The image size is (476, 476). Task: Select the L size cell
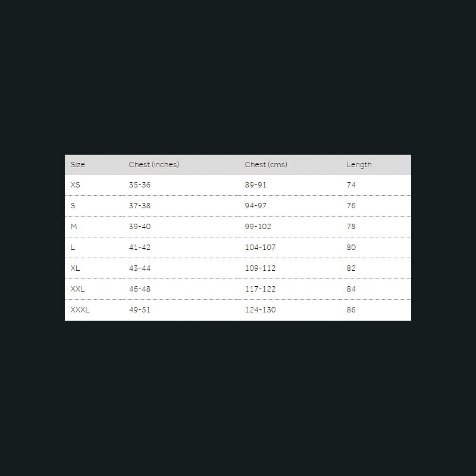coord(73,248)
